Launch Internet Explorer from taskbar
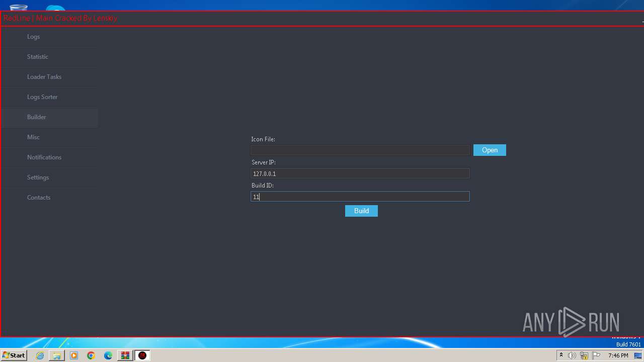644x362 pixels. (x=40, y=355)
